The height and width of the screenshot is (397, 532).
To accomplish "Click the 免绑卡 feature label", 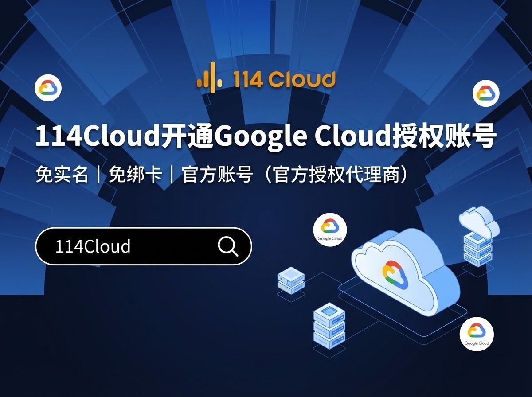I will 135,175.
